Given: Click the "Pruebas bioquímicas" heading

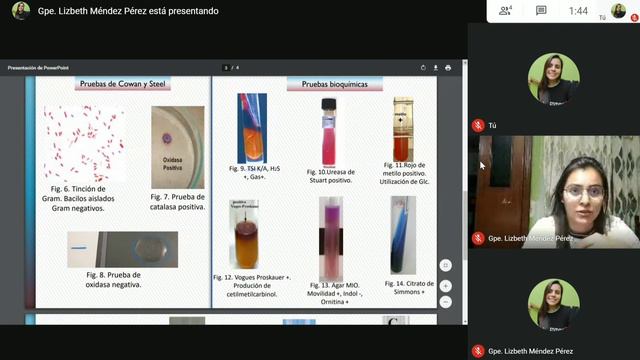Looking at the screenshot, I should (335, 84).
